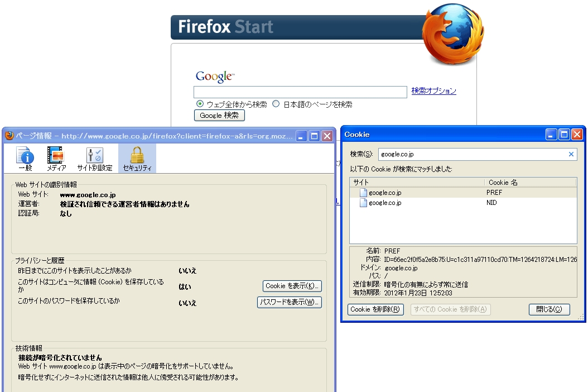Click 閉じる button in Cookie window
Viewport: 588px width, 392px height.
point(549,309)
